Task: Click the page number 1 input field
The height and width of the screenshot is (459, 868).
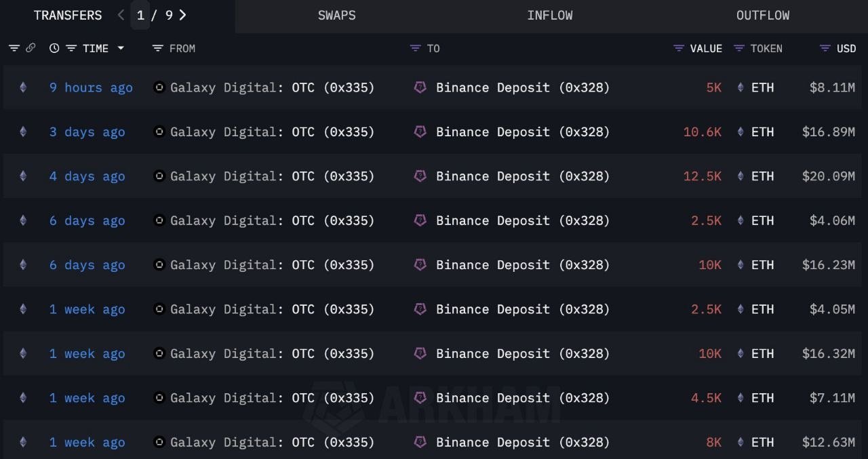Action: coord(140,15)
